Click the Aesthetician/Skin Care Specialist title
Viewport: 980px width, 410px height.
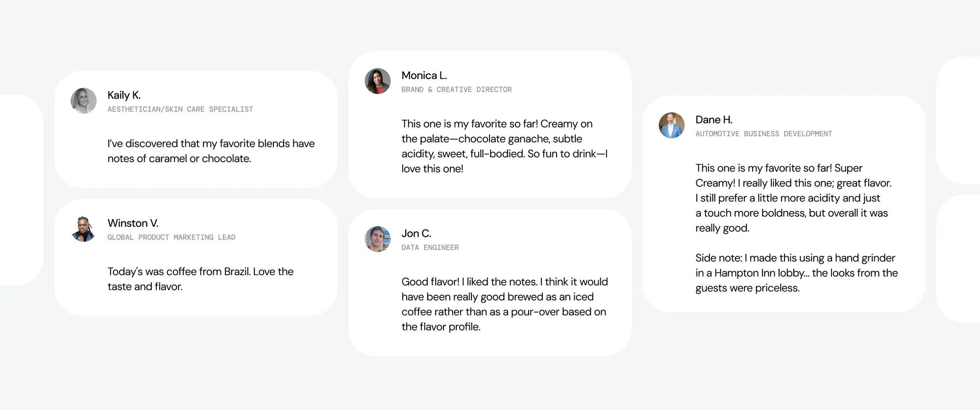pos(180,109)
